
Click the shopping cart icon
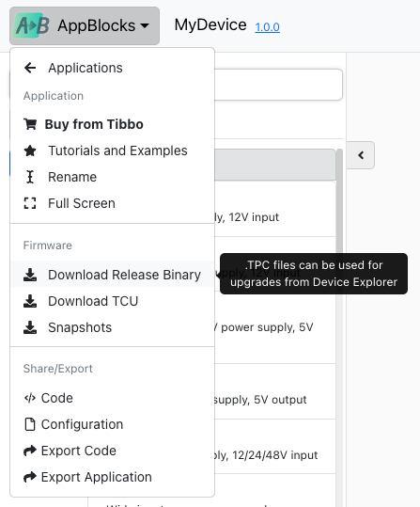tap(30, 124)
